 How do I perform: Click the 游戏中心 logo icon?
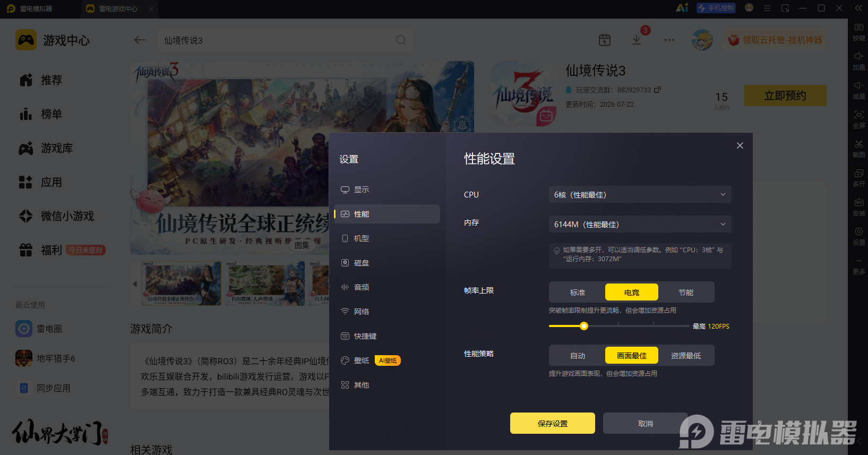click(x=26, y=40)
